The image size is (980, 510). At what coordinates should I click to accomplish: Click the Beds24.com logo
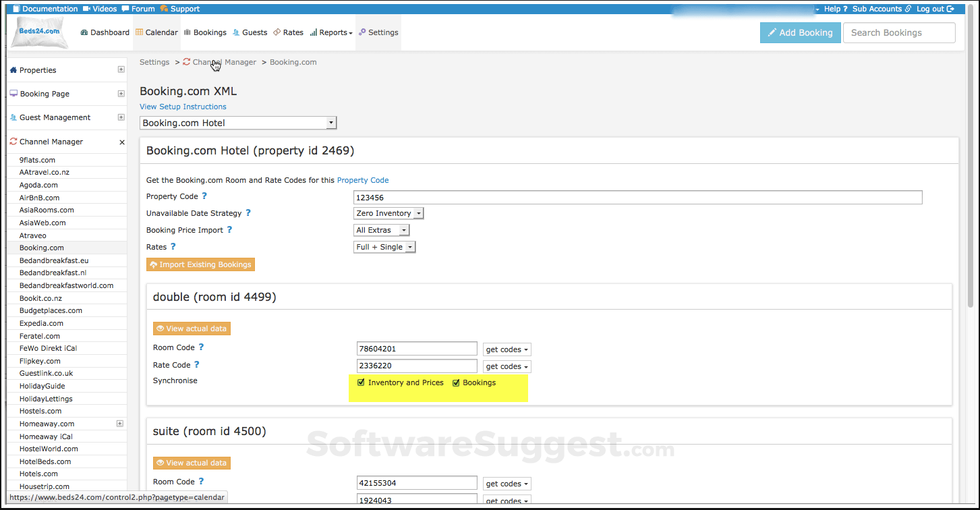click(x=39, y=32)
